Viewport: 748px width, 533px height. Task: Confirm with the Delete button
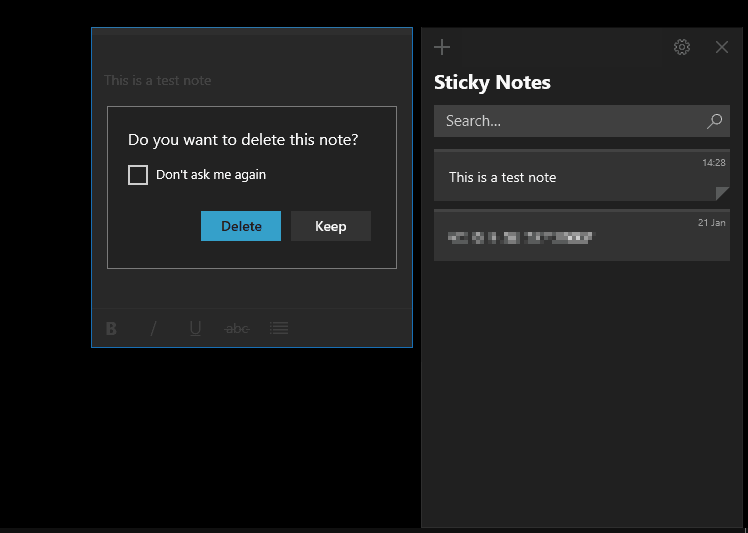(x=241, y=226)
